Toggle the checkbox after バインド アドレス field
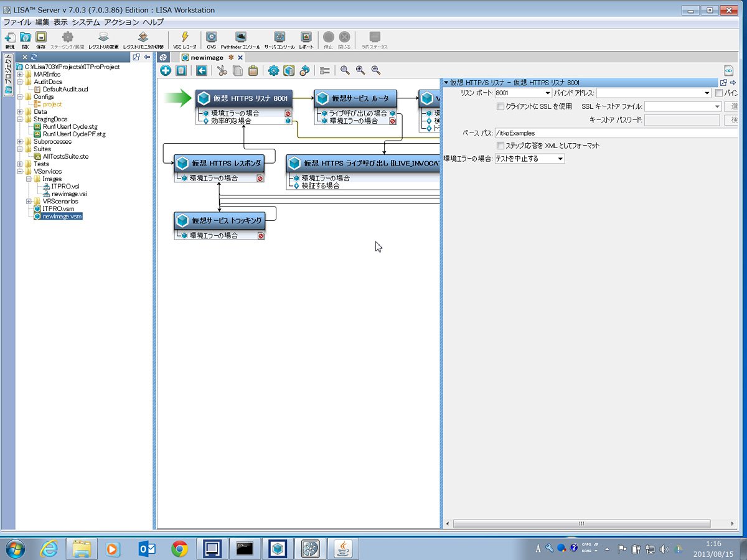 (719, 93)
